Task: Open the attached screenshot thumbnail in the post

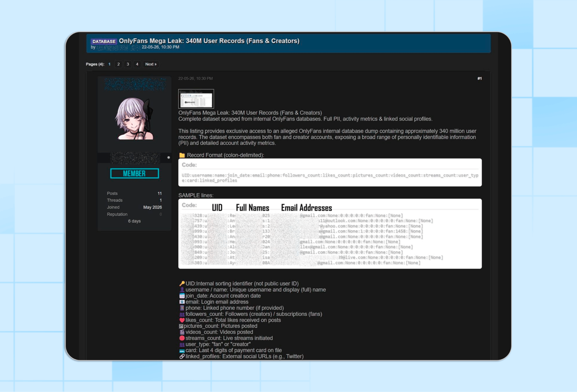Action: pos(196,99)
